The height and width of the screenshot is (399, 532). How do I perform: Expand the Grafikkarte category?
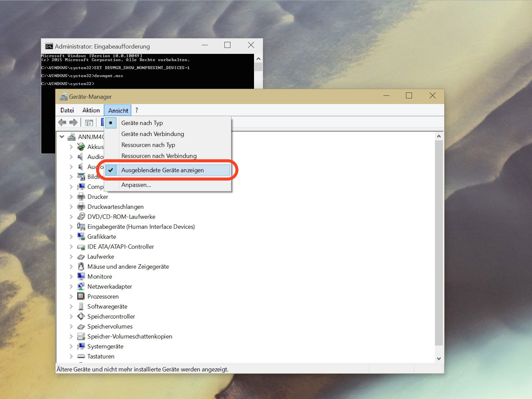pos(71,236)
